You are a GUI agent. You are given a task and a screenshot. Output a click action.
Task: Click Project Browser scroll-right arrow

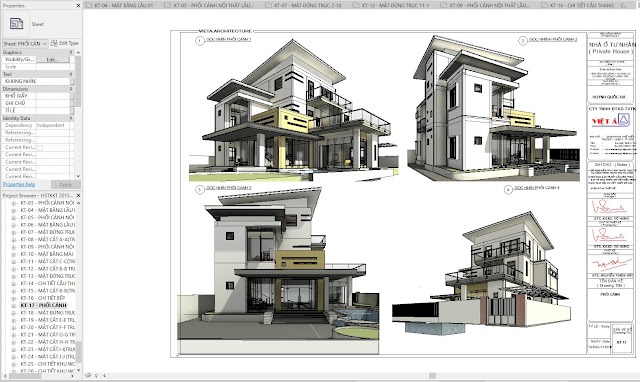[72, 376]
